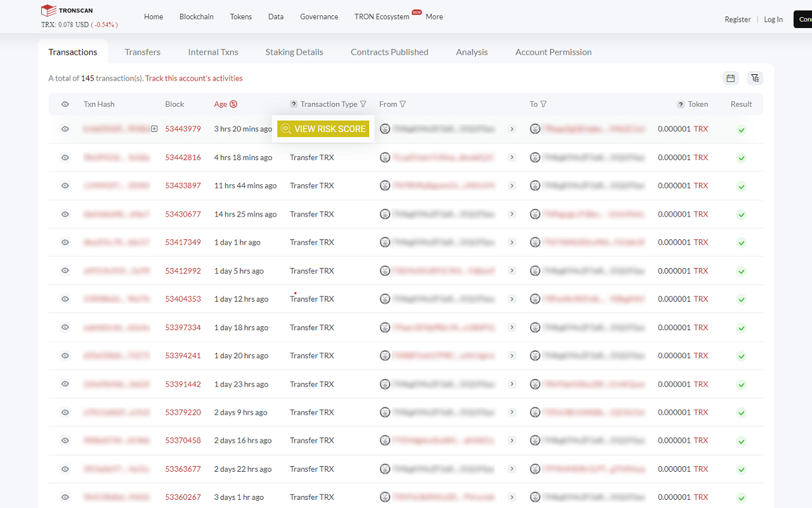Viewport: 812px width, 508px height.
Task: Click the success result icon for block 53443979
Action: (741, 130)
